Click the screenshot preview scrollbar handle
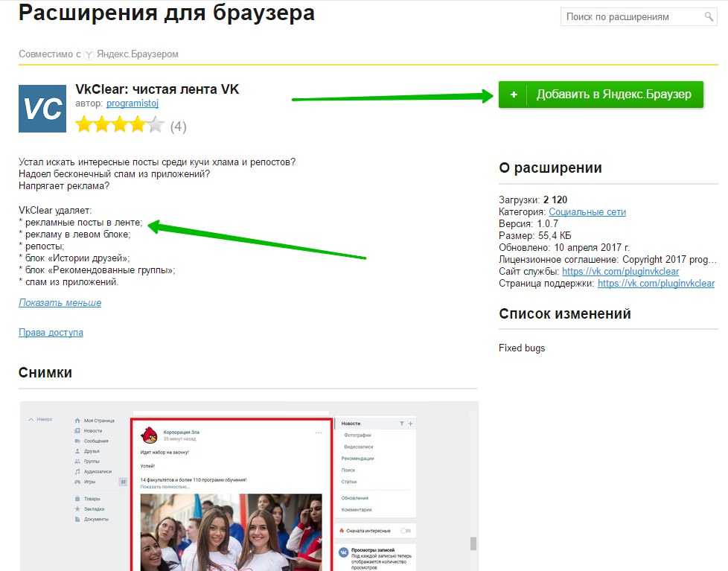This screenshot has width=728, height=571. point(473,543)
